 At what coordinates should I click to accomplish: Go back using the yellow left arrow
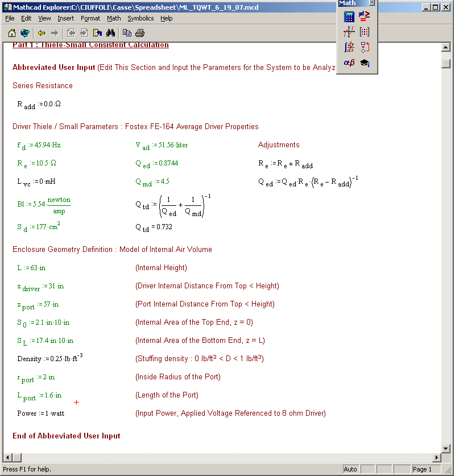click(x=42, y=33)
